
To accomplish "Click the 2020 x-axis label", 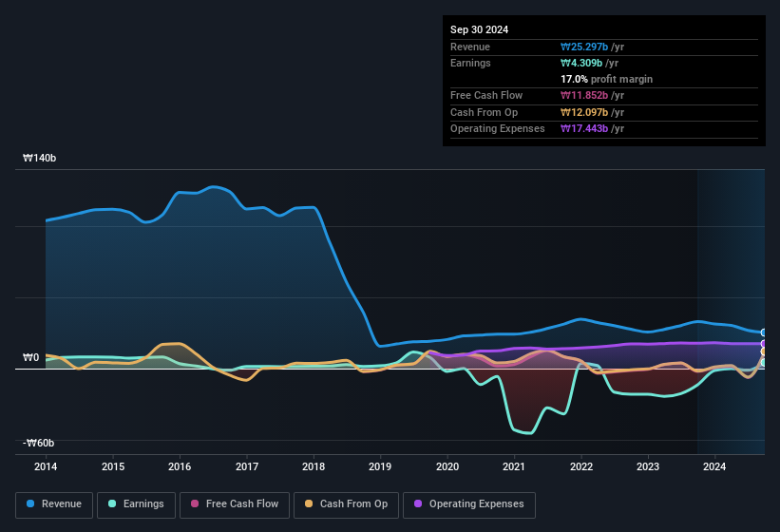I will tap(447, 466).
